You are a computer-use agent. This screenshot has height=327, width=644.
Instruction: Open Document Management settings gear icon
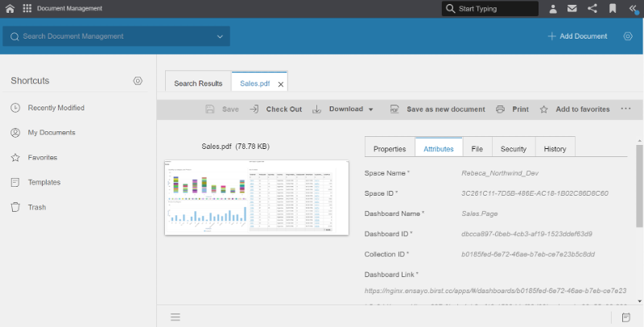(628, 36)
